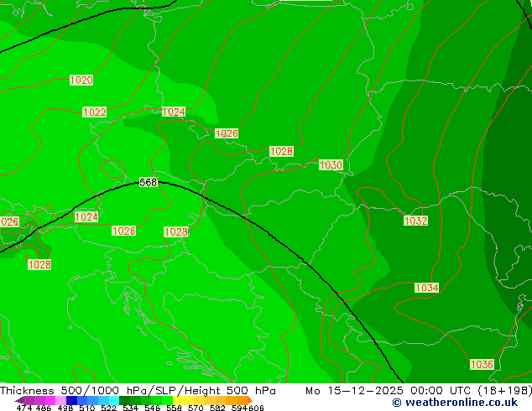Click the 1036 isobar pressure label

pos(482,365)
